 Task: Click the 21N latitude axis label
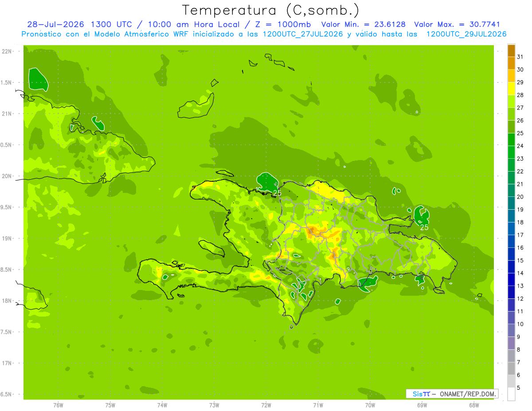tap(7, 114)
